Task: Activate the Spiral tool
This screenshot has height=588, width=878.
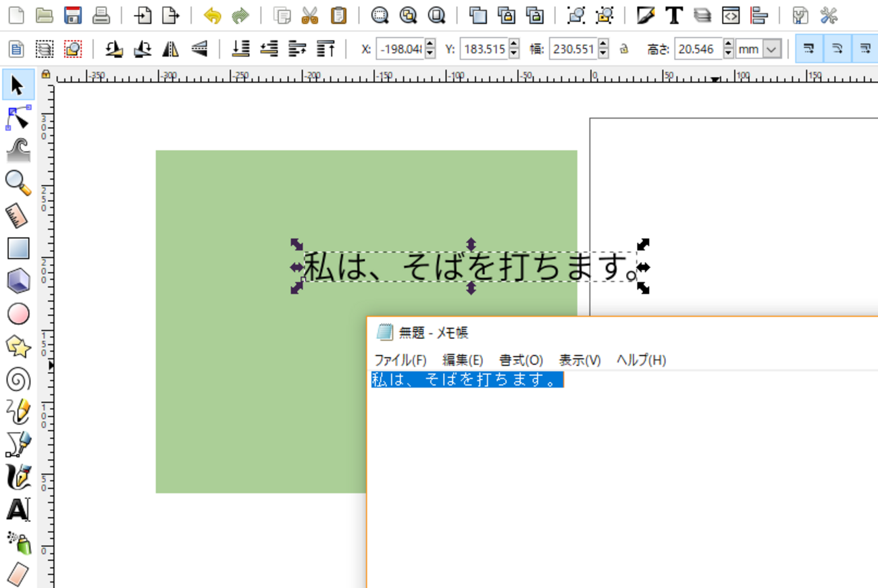Action: point(18,379)
